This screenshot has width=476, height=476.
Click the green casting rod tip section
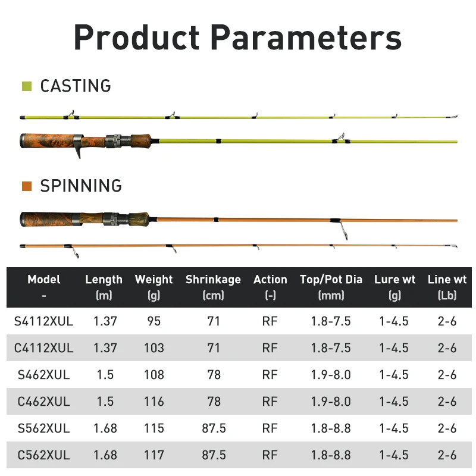239,115
